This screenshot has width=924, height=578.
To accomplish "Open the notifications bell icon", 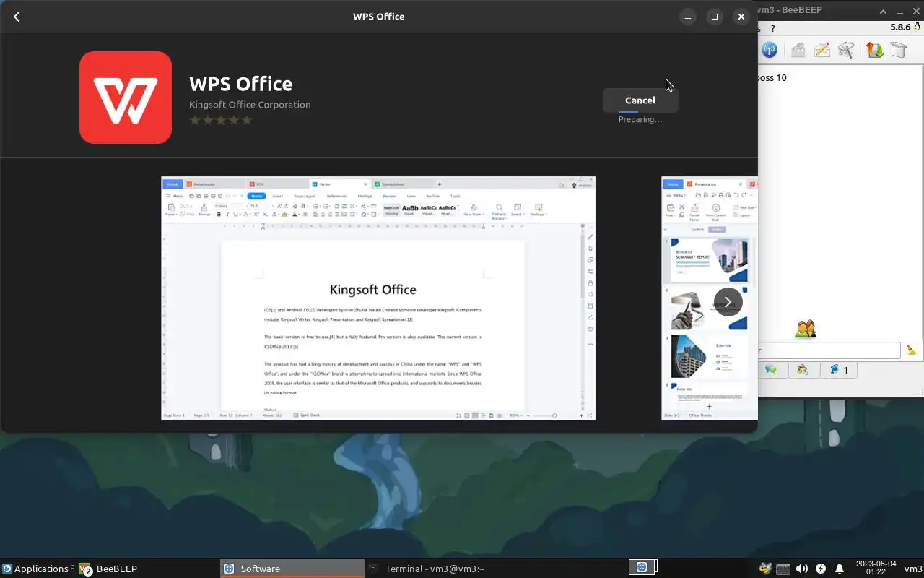I will 840,569.
